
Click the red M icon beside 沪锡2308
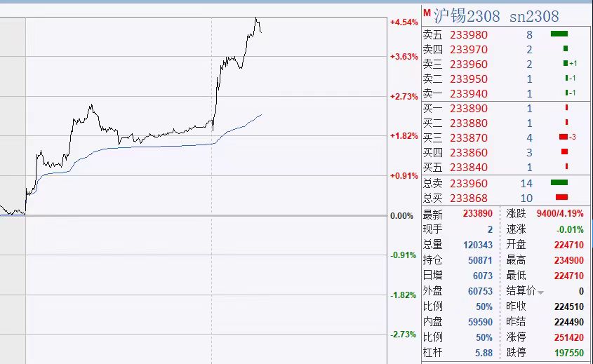(x=427, y=13)
